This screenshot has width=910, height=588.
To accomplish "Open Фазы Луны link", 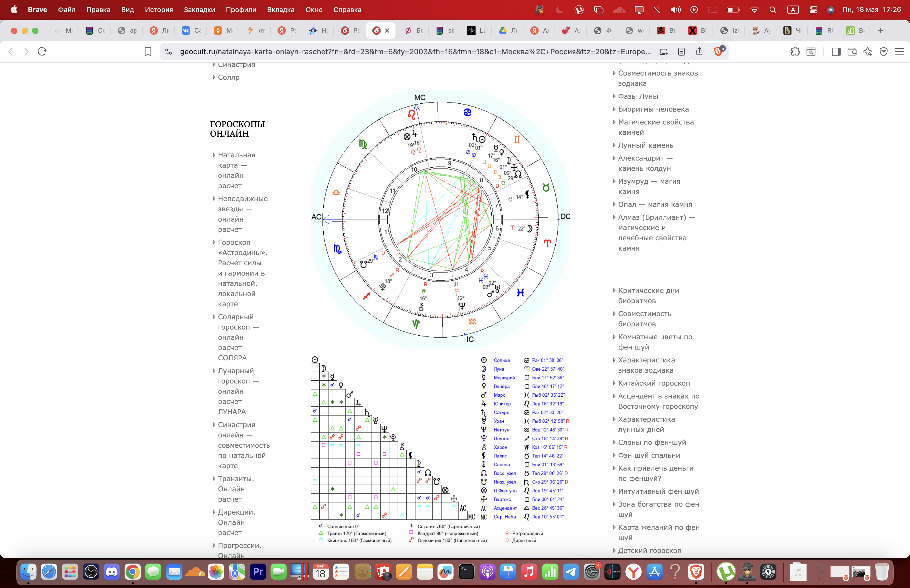I will (x=638, y=96).
